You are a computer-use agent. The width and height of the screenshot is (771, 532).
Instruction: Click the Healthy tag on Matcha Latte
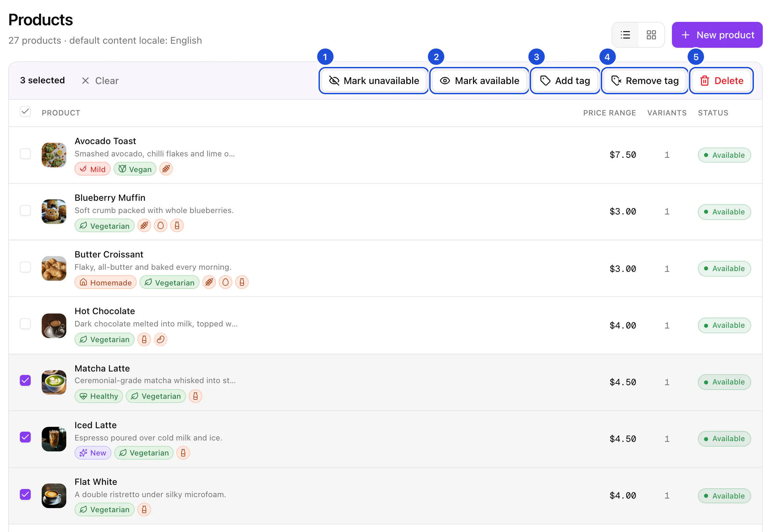99,396
